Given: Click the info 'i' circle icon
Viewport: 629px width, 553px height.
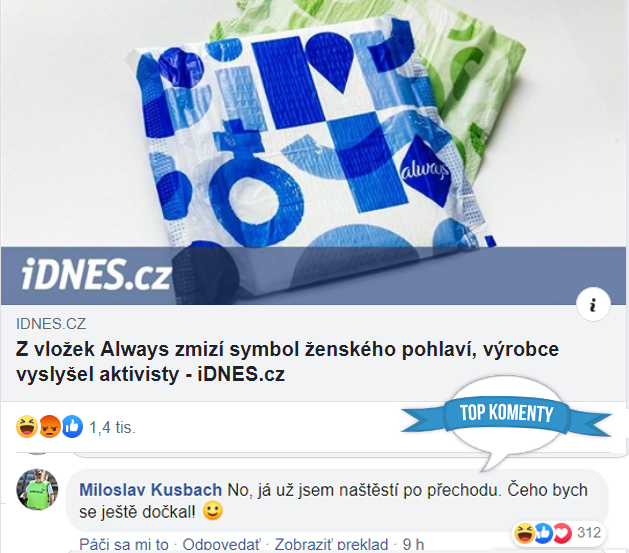Looking at the screenshot, I should (x=593, y=304).
